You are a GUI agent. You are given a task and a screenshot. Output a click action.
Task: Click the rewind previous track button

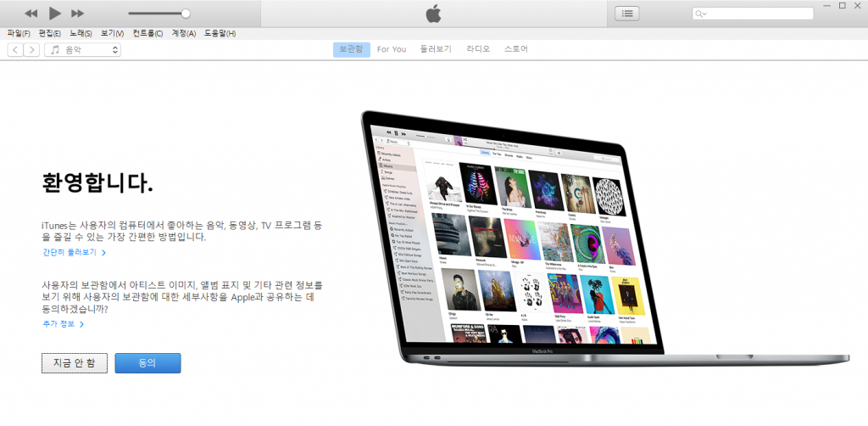pyautogui.click(x=31, y=14)
